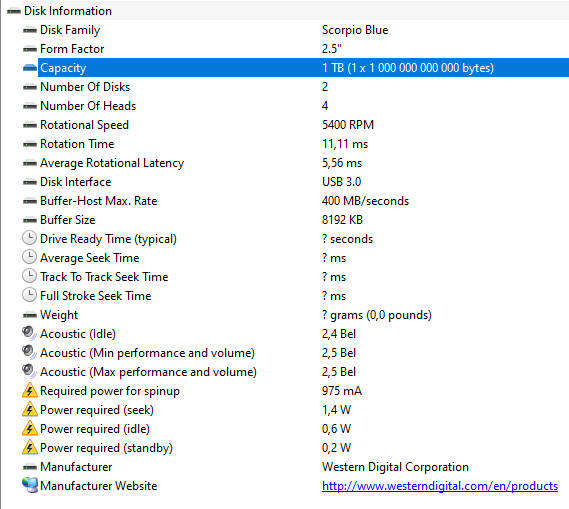The image size is (569, 509).
Task: Select the Rotational Speed label
Action: point(84,125)
